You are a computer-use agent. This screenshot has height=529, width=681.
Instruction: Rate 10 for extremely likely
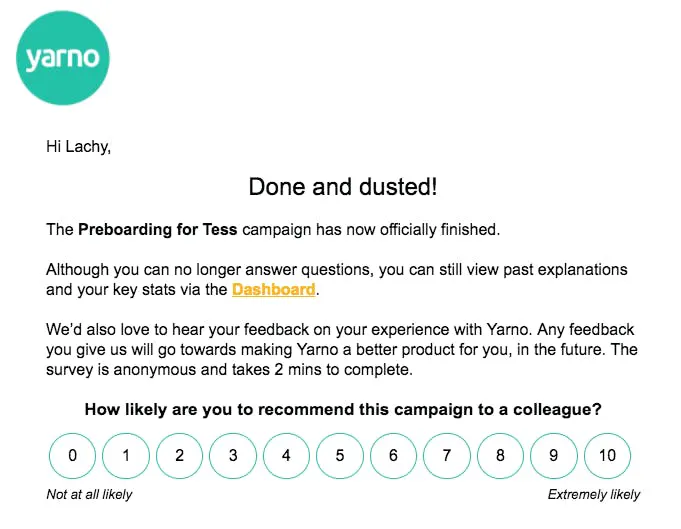coord(607,456)
